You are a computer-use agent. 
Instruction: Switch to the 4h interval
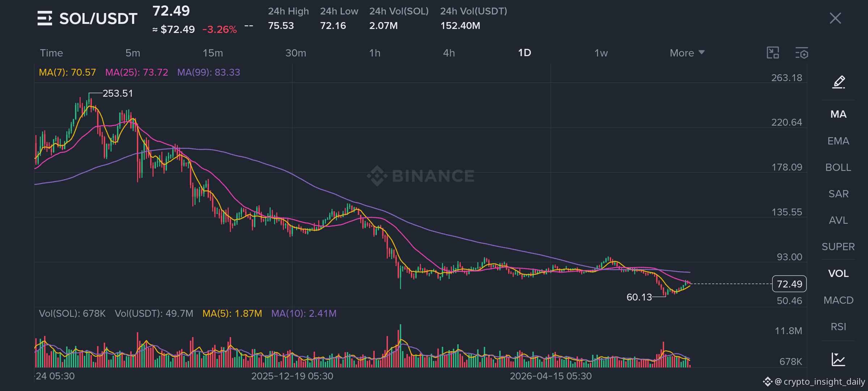[x=449, y=53]
